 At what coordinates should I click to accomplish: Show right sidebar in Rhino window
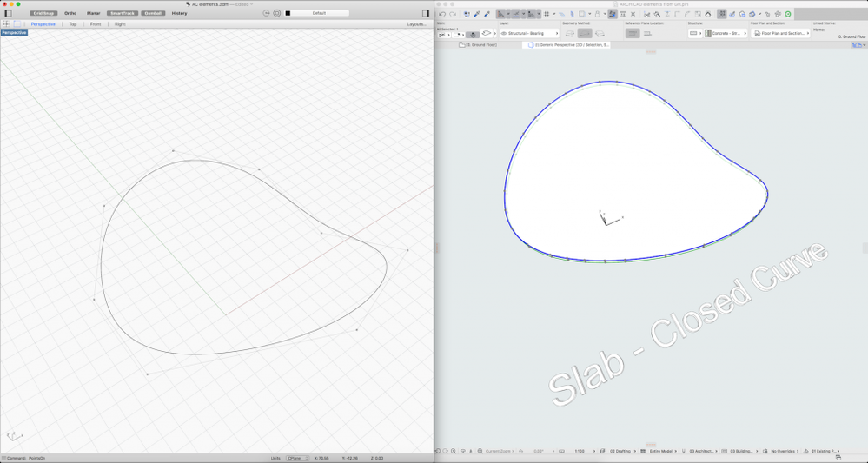pos(426,13)
